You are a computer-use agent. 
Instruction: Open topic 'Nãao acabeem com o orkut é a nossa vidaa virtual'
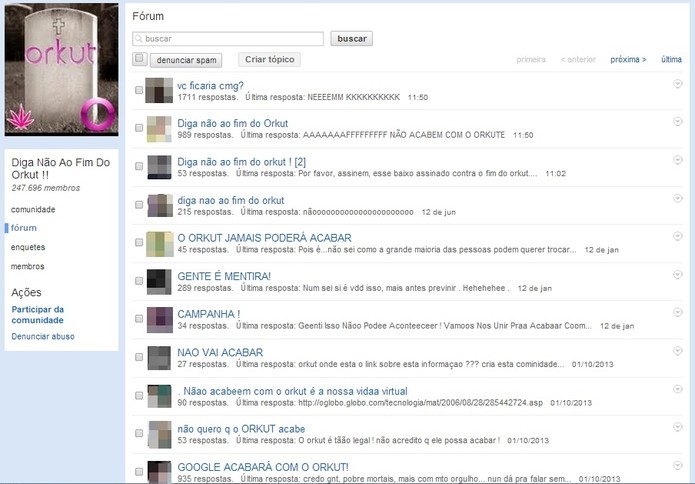coord(293,391)
